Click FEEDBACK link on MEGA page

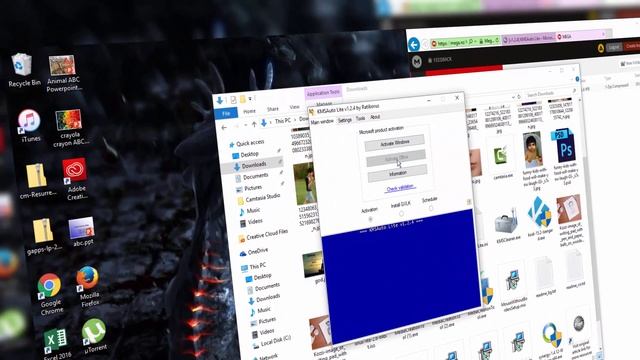point(440,60)
